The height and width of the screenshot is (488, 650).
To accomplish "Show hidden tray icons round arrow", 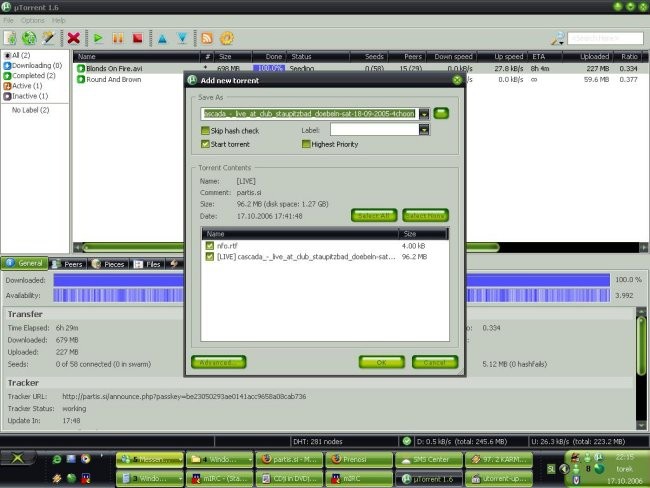I will 564,469.
